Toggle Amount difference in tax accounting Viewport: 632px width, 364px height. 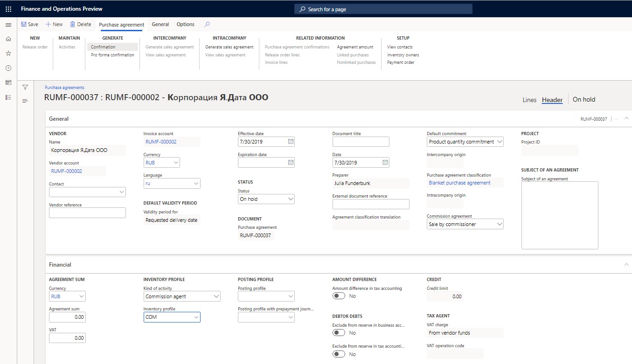(x=339, y=296)
